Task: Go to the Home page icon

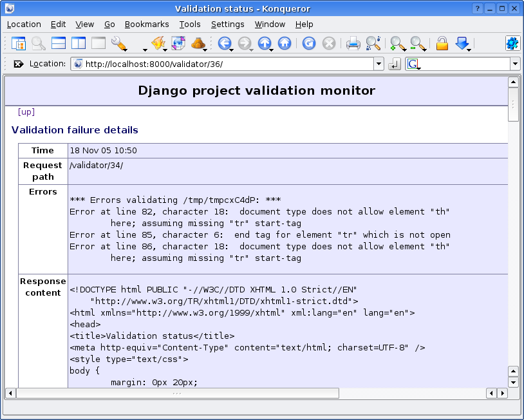Action: (285, 43)
